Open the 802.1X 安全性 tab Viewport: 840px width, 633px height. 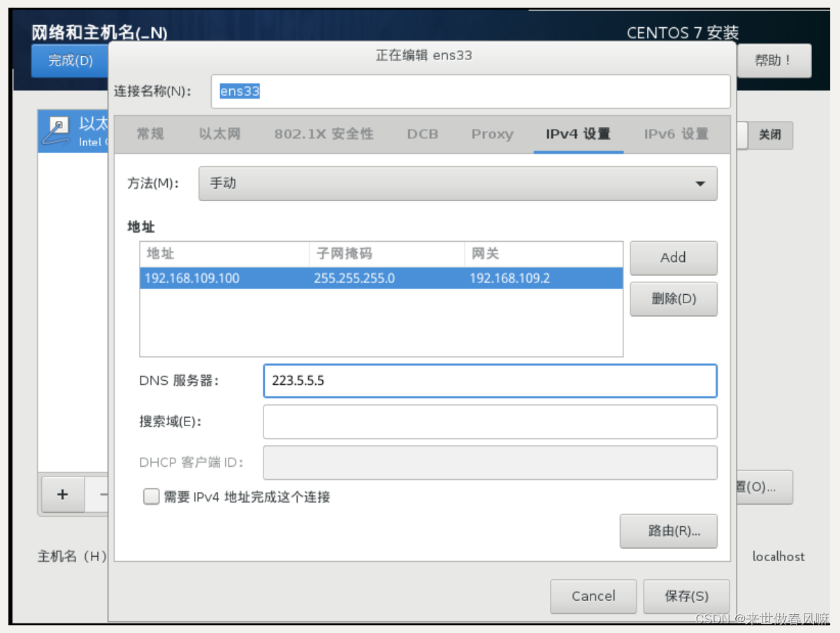pos(324,134)
